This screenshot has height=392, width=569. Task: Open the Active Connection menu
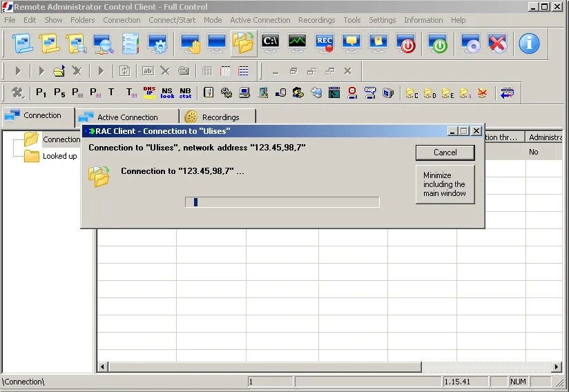(260, 20)
